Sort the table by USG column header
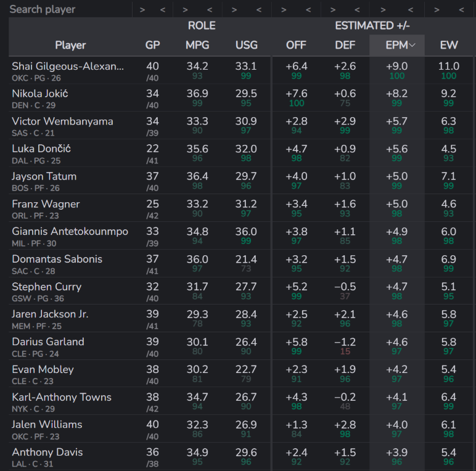 pos(247,45)
